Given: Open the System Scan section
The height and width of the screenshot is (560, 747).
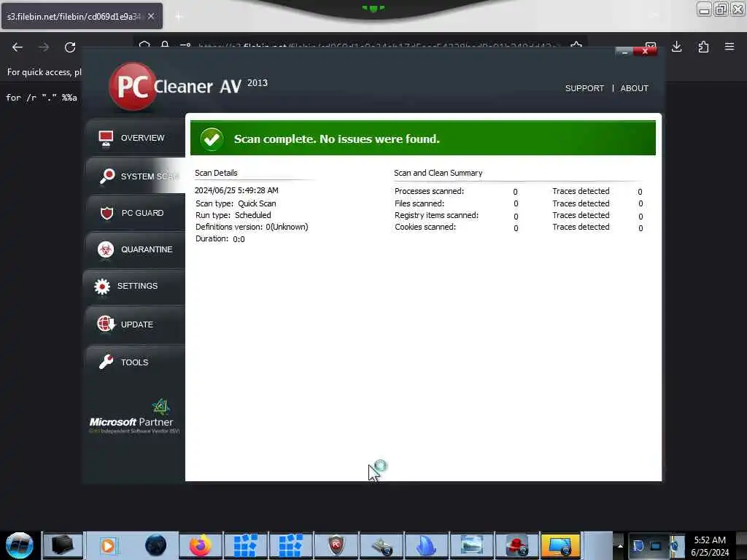Looking at the screenshot, I should click(136, 176).
